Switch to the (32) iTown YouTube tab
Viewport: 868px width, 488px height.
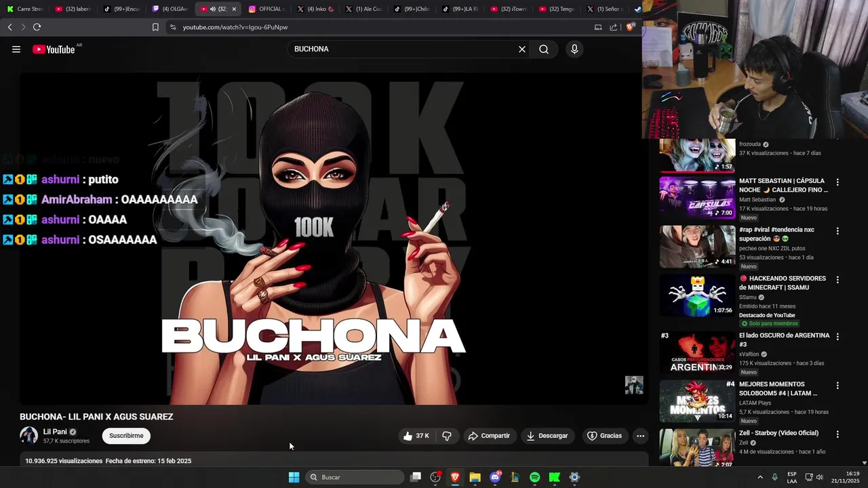509,9
